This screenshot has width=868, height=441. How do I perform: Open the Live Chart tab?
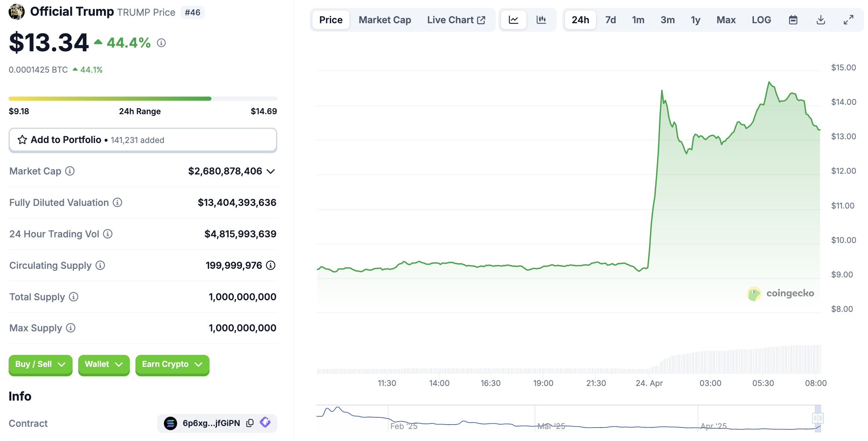point(456,20)
